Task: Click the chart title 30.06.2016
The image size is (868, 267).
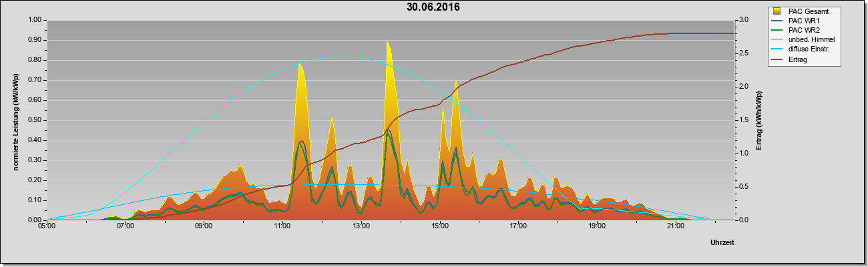Action: (x=433, y=7)
